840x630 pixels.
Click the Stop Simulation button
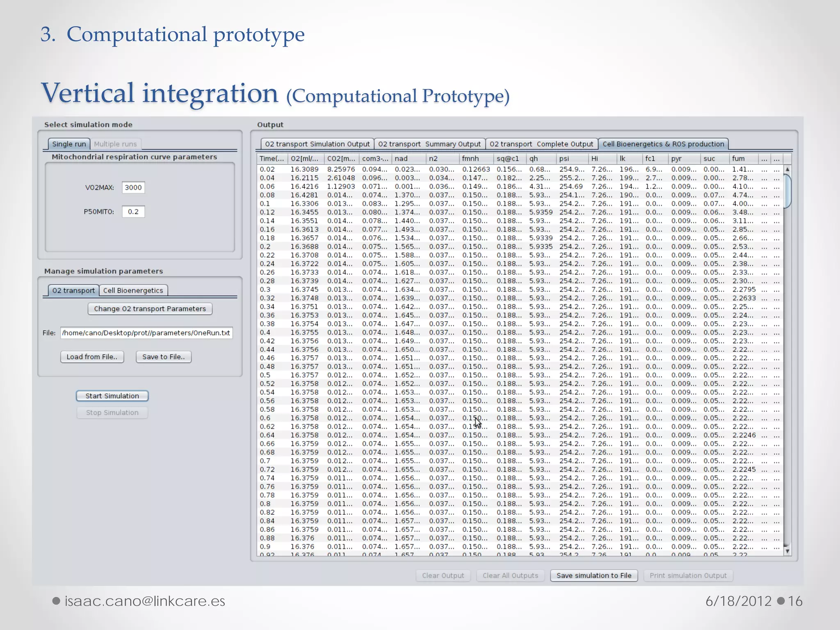coord(112,413)
